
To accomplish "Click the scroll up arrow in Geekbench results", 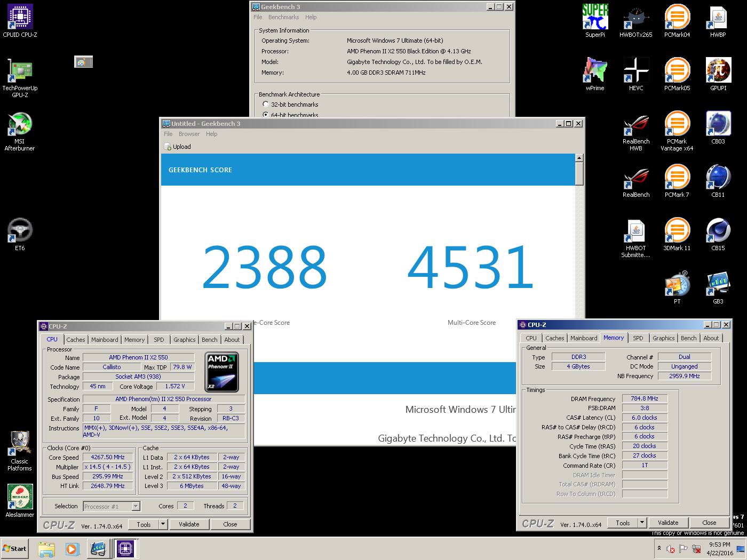I will click(579, 158).
